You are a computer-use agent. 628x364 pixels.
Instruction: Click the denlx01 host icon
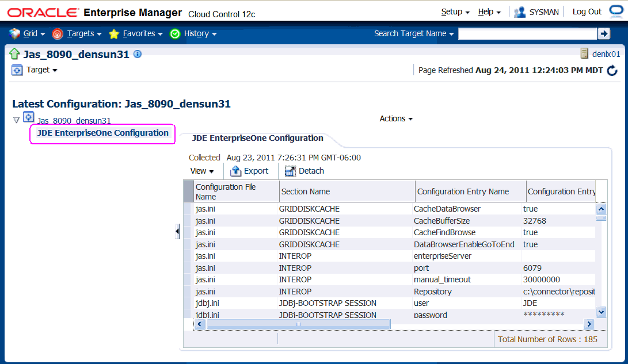click(x=585, y=54)
